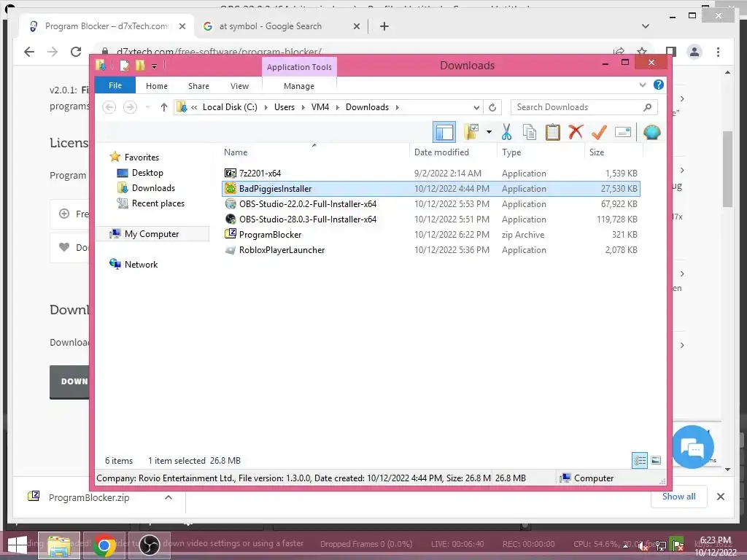Open a new Chrome tab

tap(384, 26)
